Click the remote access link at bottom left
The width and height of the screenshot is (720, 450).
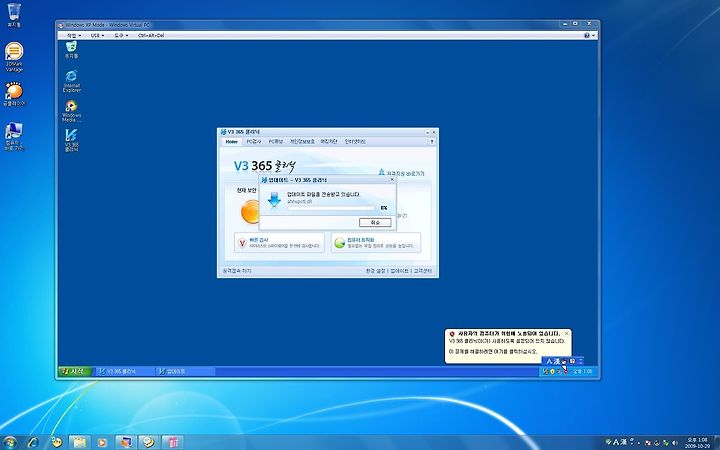coord(237,271)
